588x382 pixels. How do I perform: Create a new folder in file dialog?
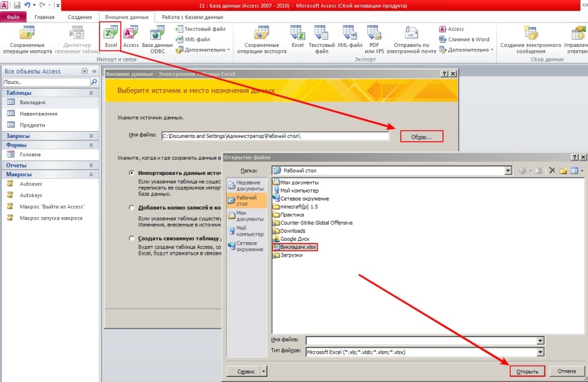(x=563, y=171)
